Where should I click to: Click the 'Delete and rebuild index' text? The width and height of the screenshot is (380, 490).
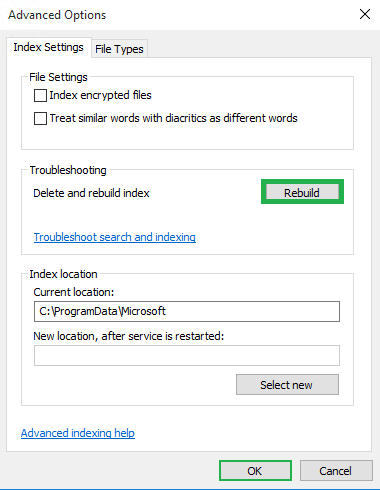[91, 193]
